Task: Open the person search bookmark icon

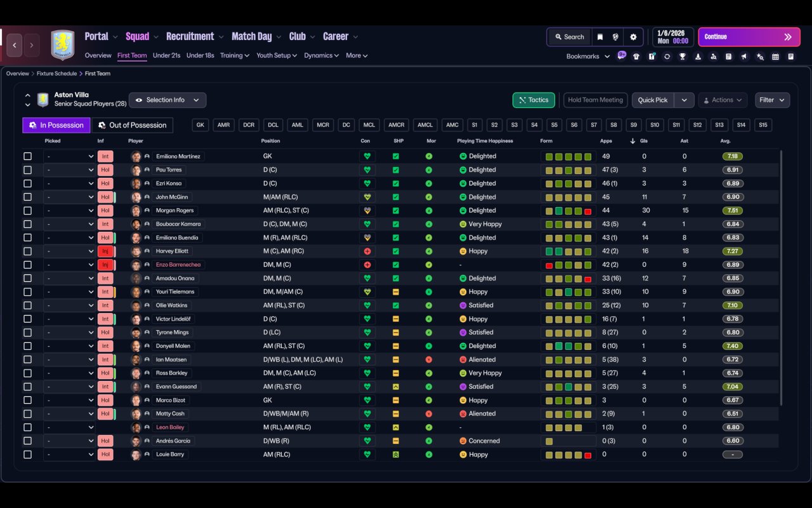Action: (714, 57)
